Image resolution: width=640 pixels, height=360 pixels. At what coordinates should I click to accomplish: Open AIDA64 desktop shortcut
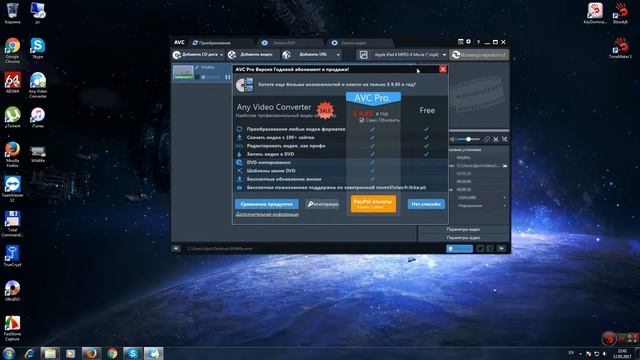(12, 83)
